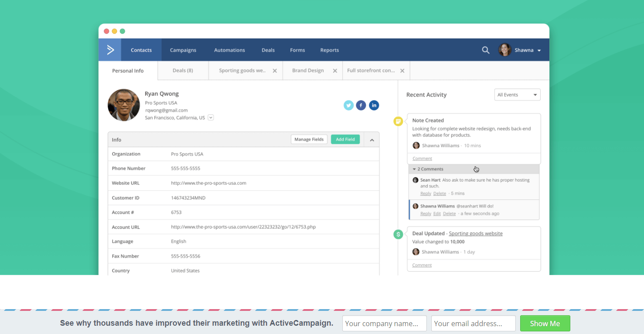Image resolution: width=644 pixels, height=334 pixels.
Task: Click the yellow Note Created timeline icon
Action: click(398, 121)
